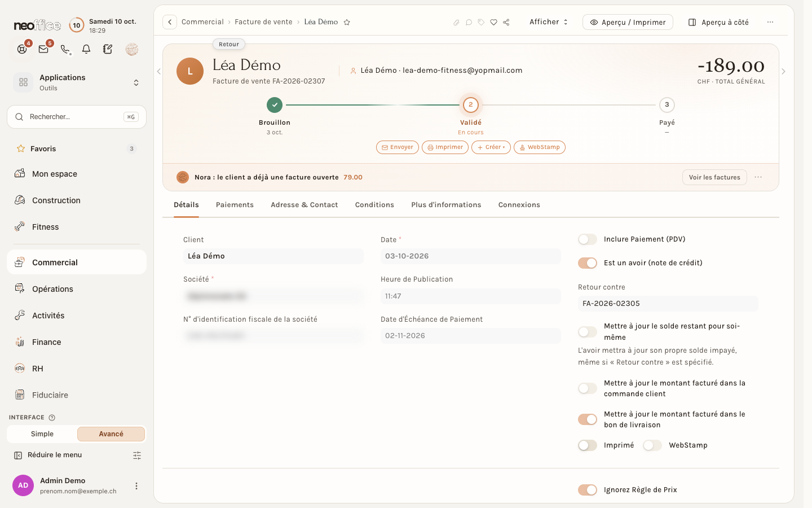Open Admin Demo user options menu
The width and height of the screenshot is (812, 508).
(x=136, y=485)
